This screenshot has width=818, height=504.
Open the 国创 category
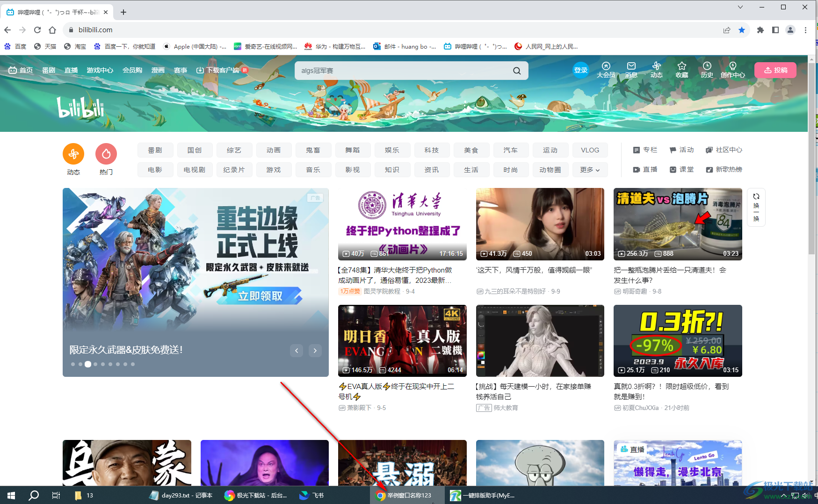(x=195, y=150)
